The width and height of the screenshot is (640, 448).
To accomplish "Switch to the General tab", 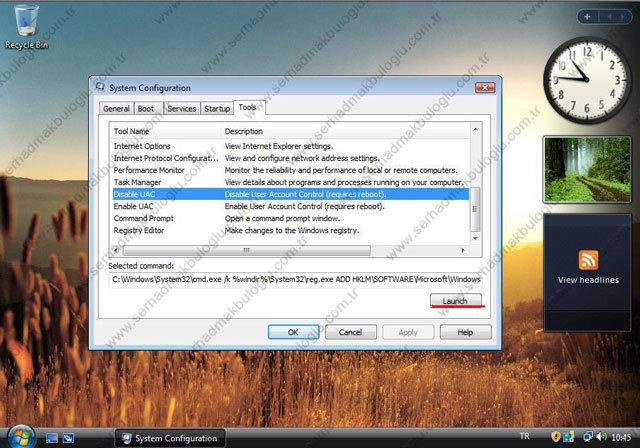I will (x=116, y=109).
